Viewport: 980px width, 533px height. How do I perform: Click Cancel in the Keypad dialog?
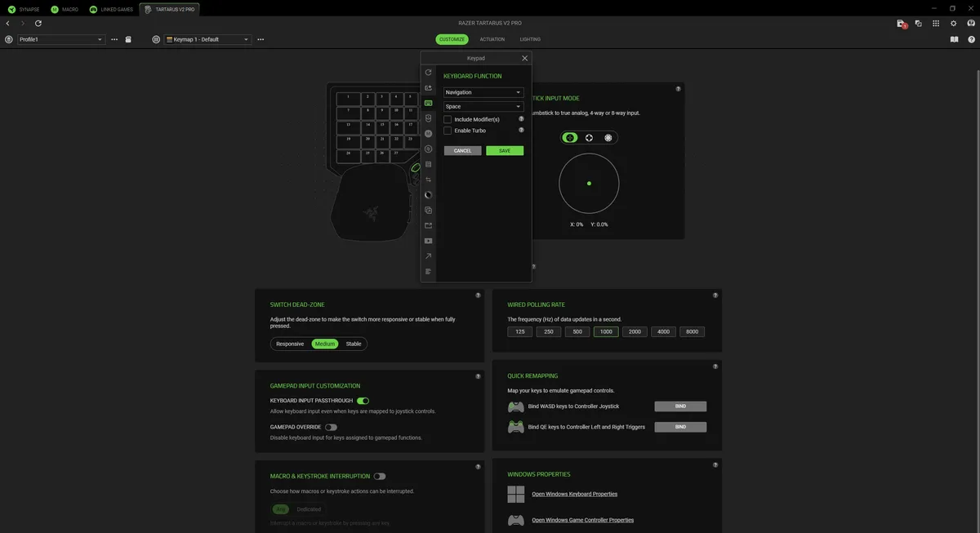point(462,151)
